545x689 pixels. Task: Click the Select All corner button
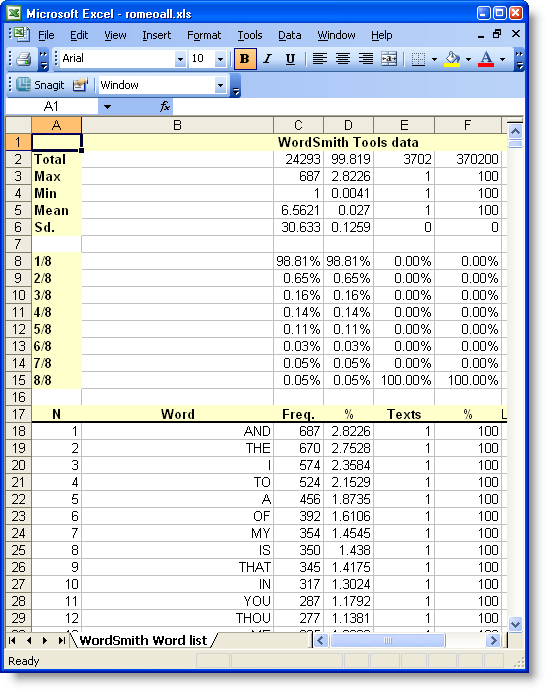tap(18, 125)
